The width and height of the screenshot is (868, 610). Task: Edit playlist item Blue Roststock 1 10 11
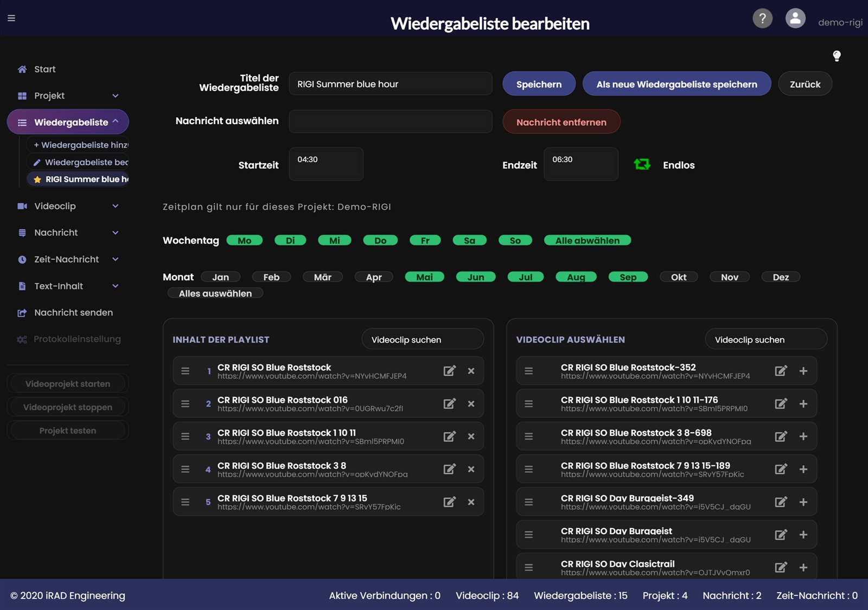click(449, 436)
